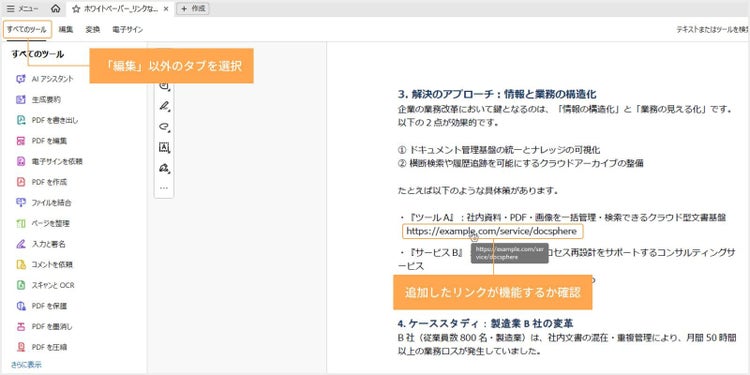Viewport: 750px width, 375px height.
Task: Open the ファイルを結合 tool
Action: 44,203
